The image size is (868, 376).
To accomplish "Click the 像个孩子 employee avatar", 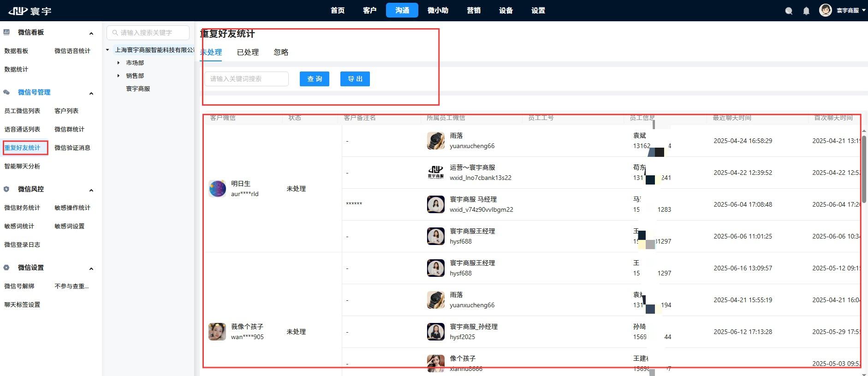I will pyautogui.click(x=436, y=363).
